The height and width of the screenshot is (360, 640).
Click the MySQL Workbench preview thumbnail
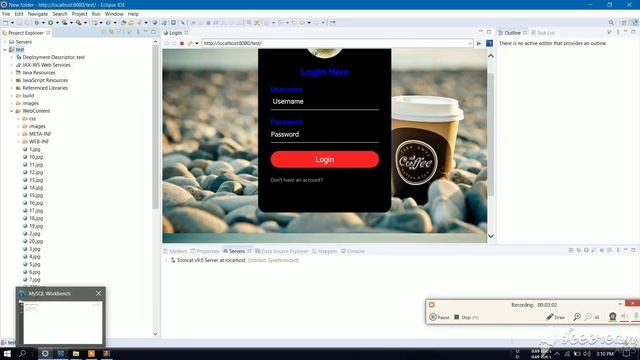[62, 322]
